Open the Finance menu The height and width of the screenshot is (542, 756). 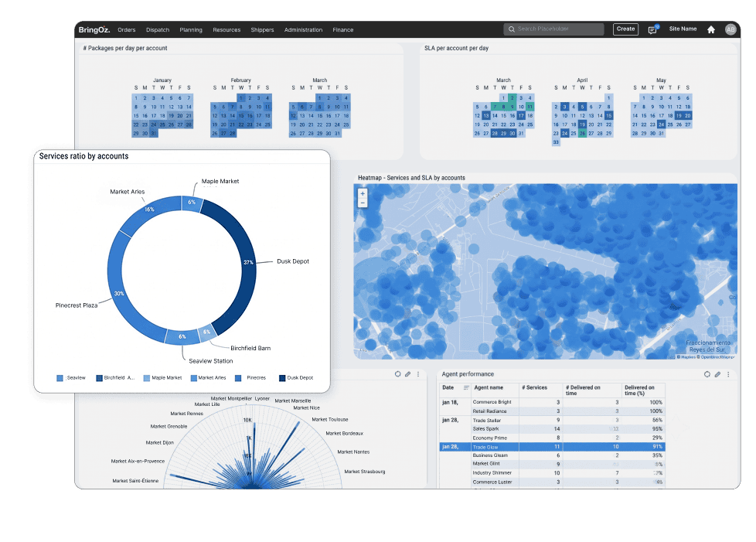tap(342, 30)
